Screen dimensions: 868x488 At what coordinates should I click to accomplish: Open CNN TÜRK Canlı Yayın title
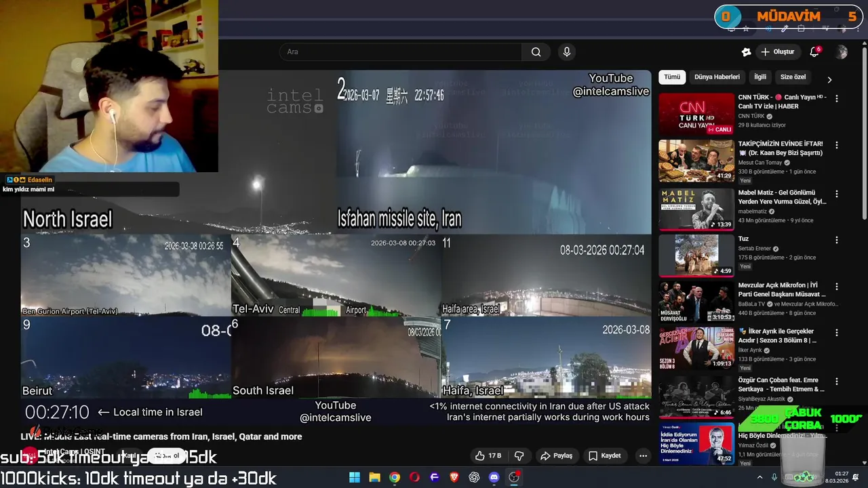click(x=782, y=102)
